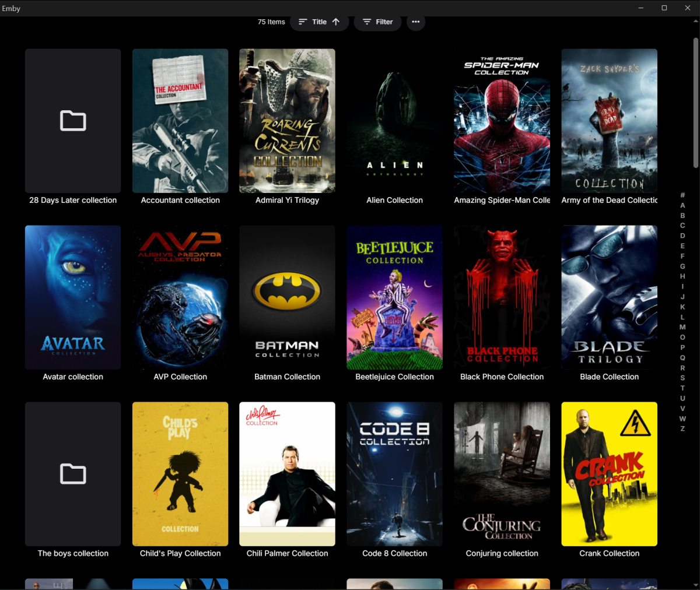Jump to letter L in alphabet index

click(682, 317)
